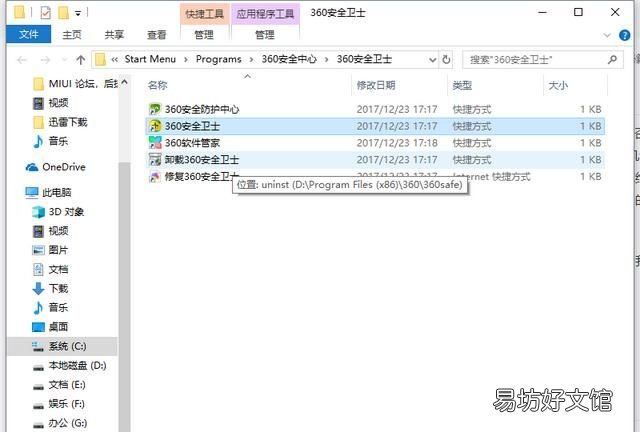This screenshot has width=640, height=432.
Task: Open the quick access toolbar dropdown arrow
Action: point(78,13)
